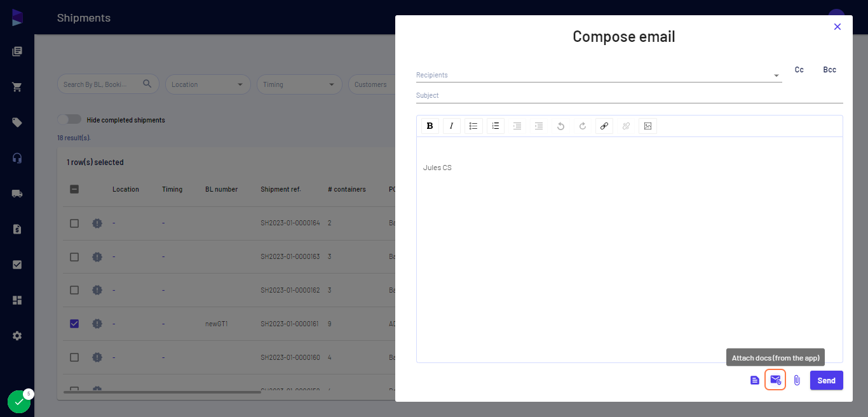Open the tag icon in the sidebar
This screenshot has height=417, width=868.
(17, 122)
